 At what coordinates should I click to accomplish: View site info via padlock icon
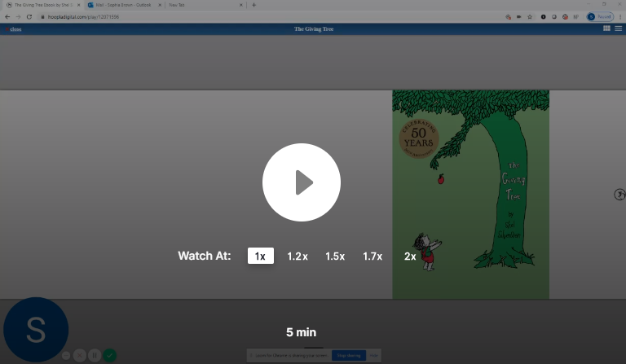point(42,17)
